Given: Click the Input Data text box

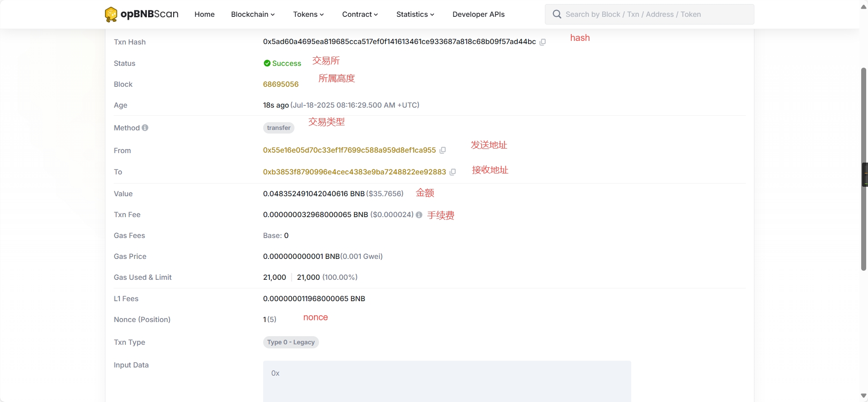Looking at the screenshot, I should (447, 381).
